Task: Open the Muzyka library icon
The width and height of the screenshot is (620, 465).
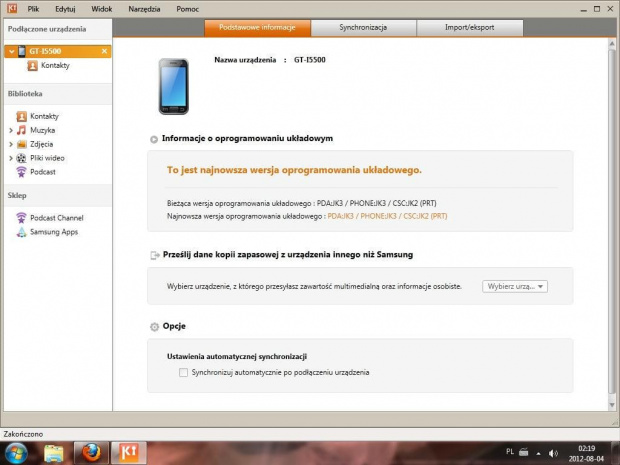Action: [x=21, y=130]
